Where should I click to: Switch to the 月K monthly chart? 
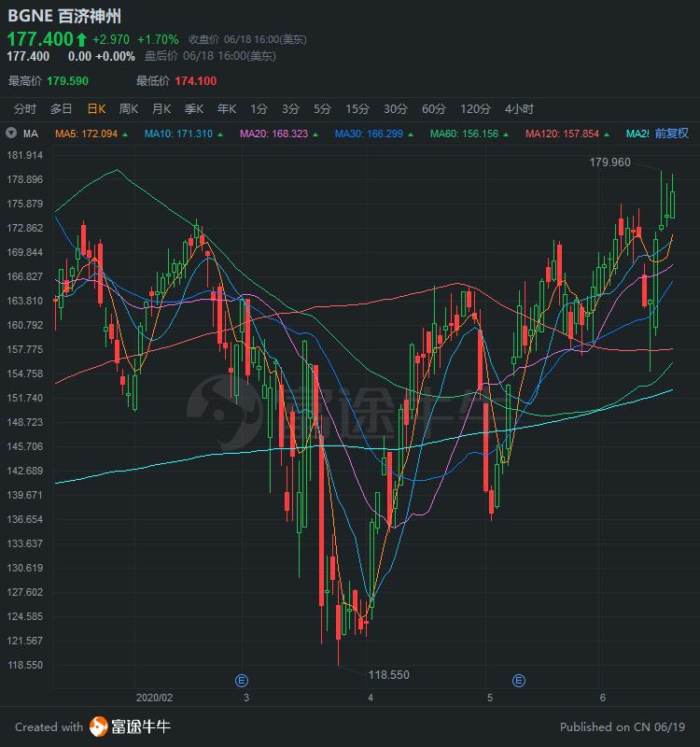pyautogui.click(x=161, y=108)
